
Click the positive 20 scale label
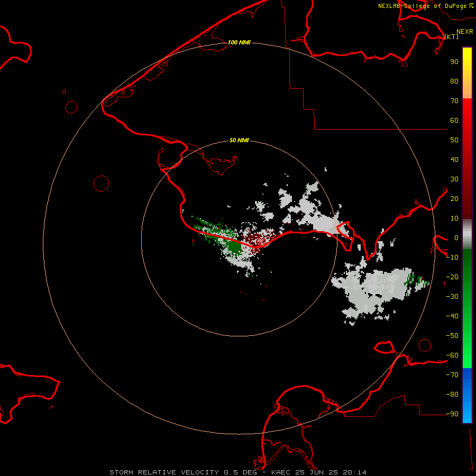[x=454, y=198]
